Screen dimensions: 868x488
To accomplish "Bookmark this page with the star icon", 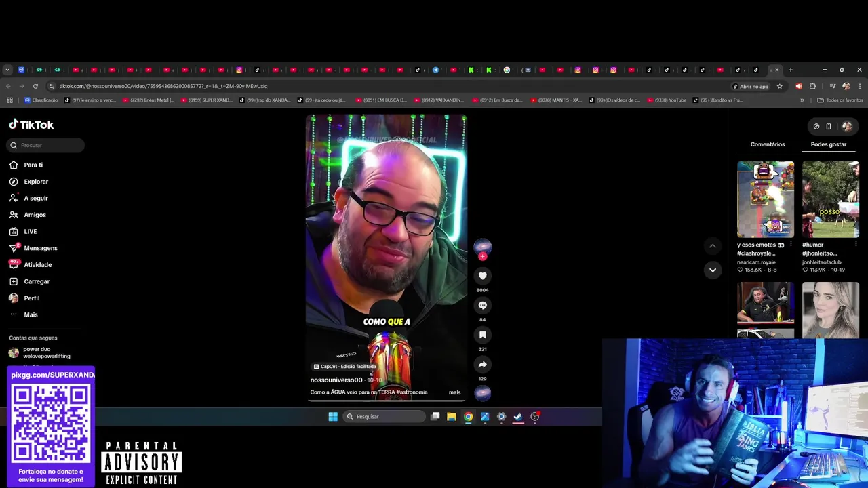I will point(780,86).
